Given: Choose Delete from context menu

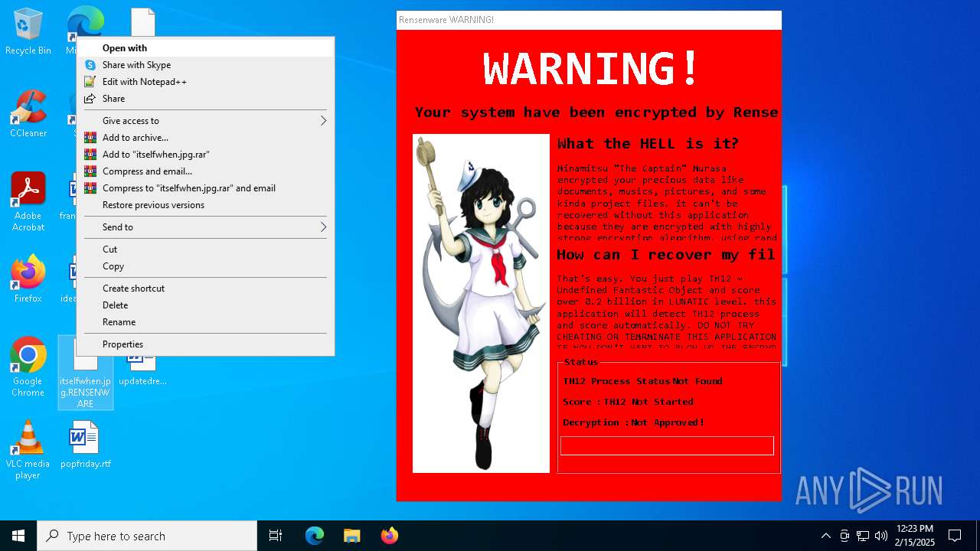Looking at the screenshot, I should click(x=205, y=305).
